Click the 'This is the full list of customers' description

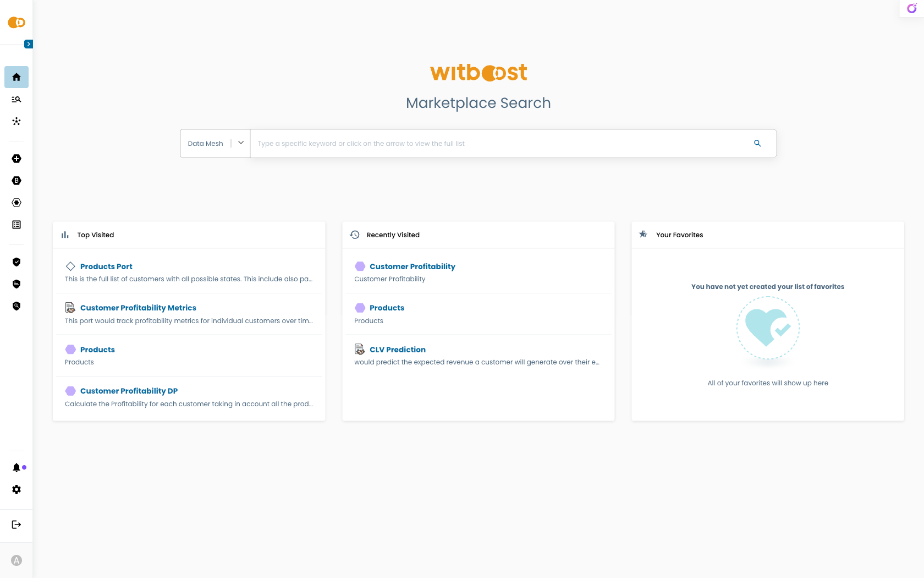[189, 279]
